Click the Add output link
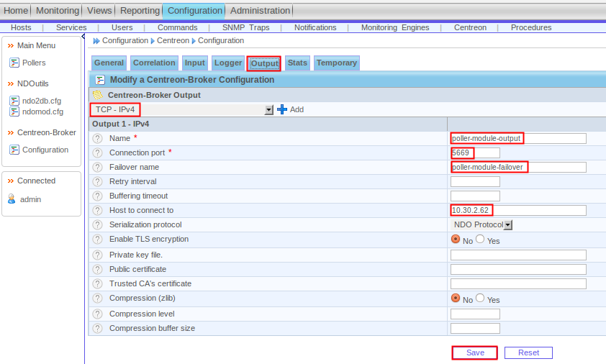Viewport: 606px width, 364px height. [297, 110]
